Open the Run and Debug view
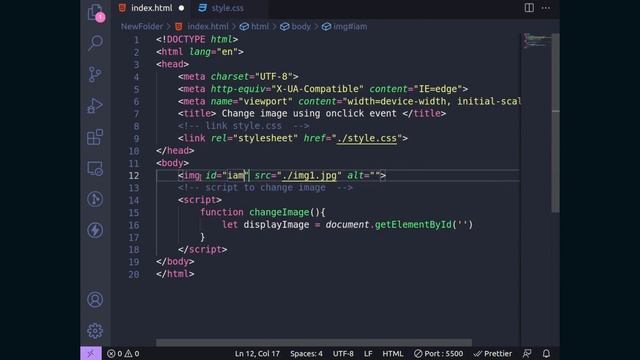640x360 pixels. click(95, 106)
